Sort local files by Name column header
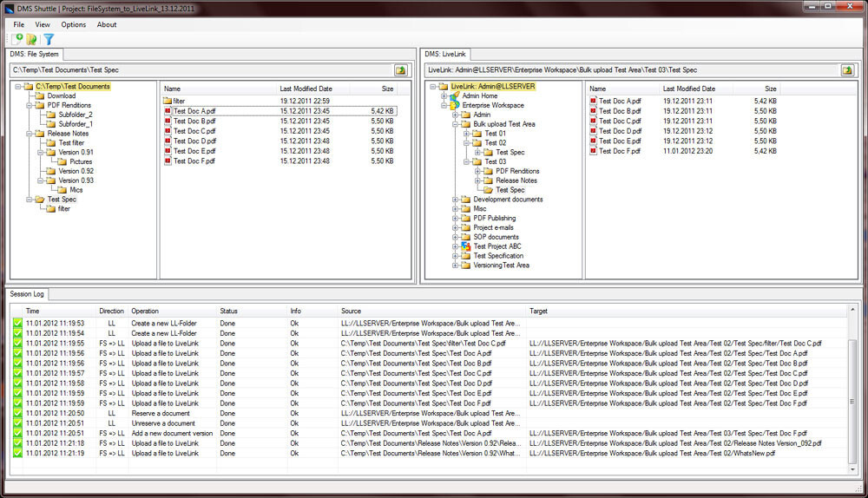The image size is (868, 498). click(x=218, y=88)
